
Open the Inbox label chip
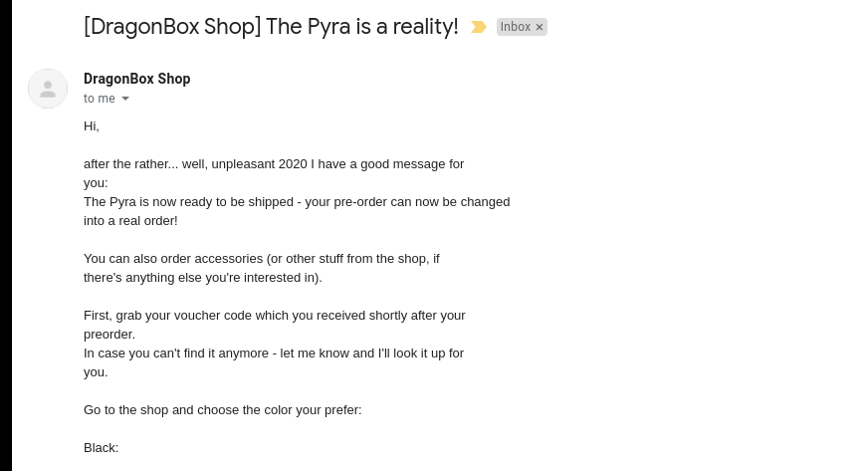516,27
